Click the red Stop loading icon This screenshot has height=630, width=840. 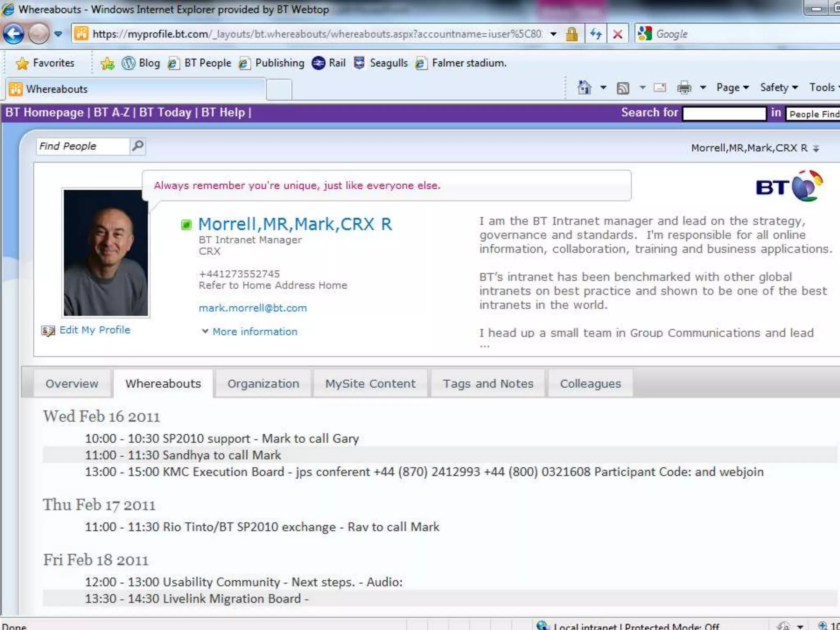[618, 34]
